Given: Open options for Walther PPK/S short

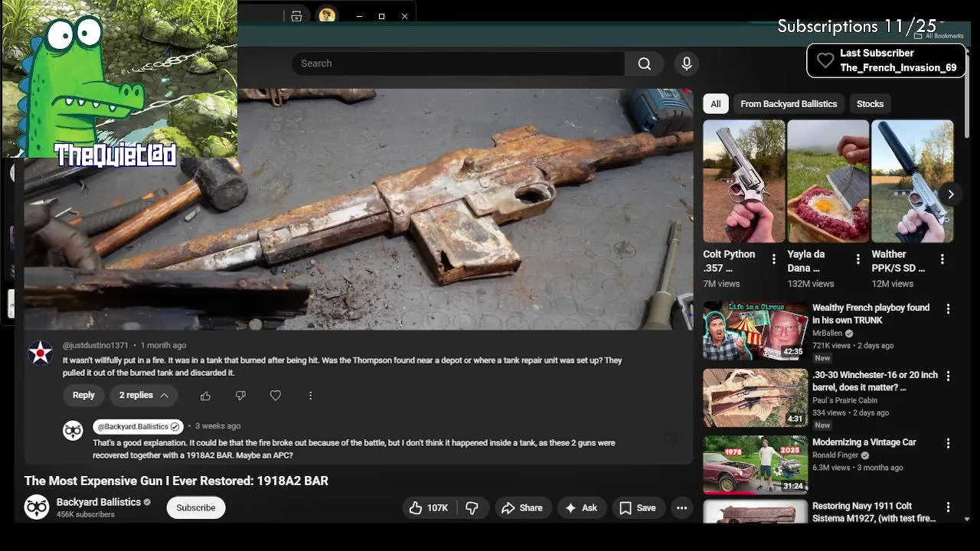Looking at the screenshot, I should [942, 259].
